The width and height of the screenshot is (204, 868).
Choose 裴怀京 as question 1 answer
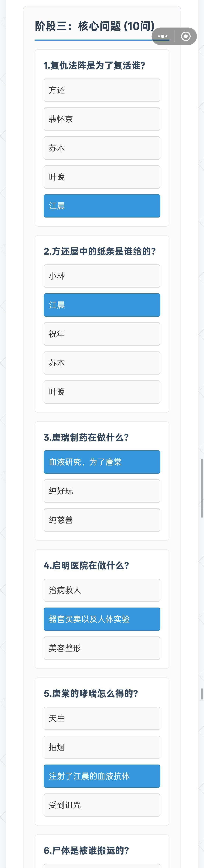(x=102, y=119)
